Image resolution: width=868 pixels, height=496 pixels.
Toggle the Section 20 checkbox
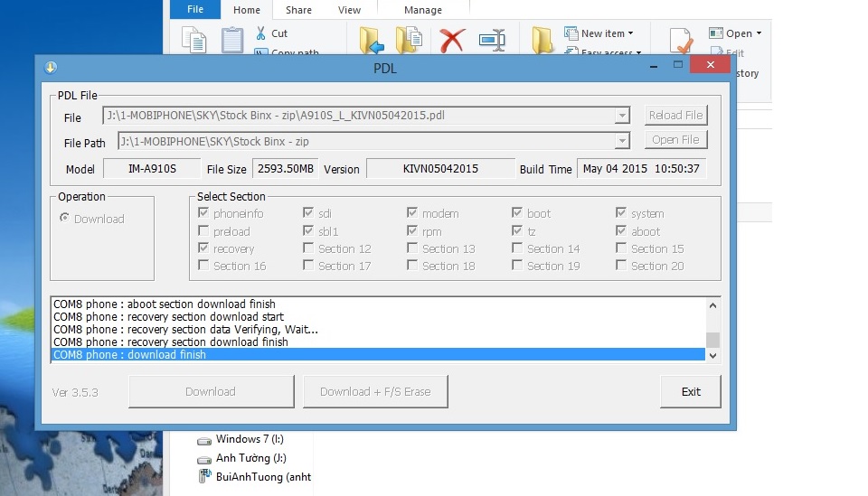pos(621,266)
